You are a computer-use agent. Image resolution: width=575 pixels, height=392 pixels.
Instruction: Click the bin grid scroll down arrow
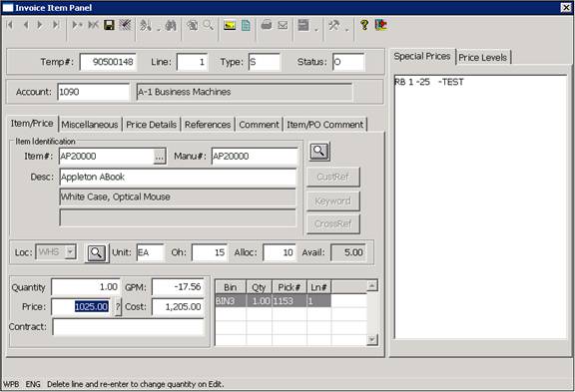[372, 339]
